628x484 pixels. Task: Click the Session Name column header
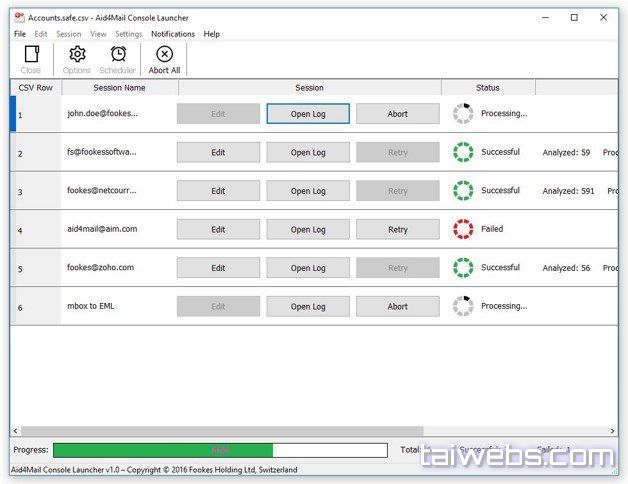pyautogui.click(x=119, y=88)
